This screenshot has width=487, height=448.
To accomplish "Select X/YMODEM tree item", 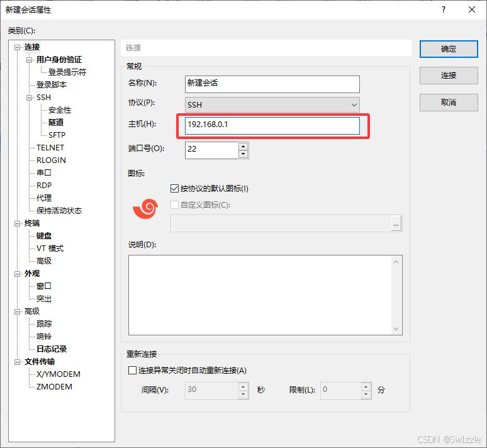I will coord(58,374).
